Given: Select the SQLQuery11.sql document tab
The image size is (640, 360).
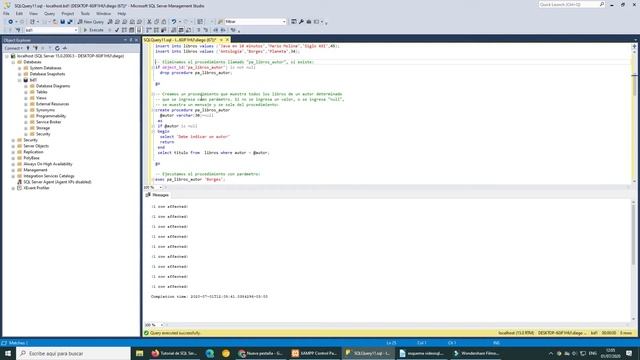Looking at the screenshot, I should tap(180, 40).
